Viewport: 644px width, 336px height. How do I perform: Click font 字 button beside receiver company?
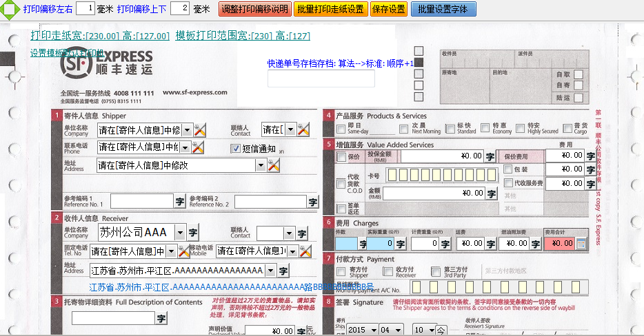[193, 233]
